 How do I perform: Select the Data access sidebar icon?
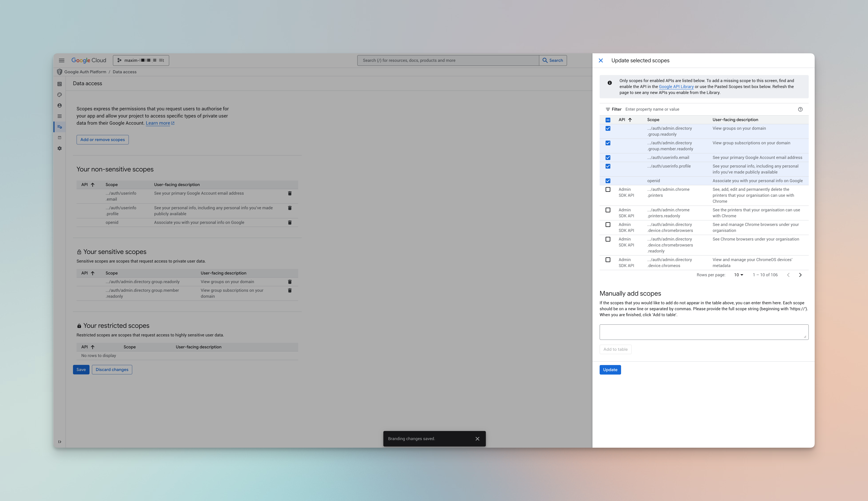click(x=60, y=127)
